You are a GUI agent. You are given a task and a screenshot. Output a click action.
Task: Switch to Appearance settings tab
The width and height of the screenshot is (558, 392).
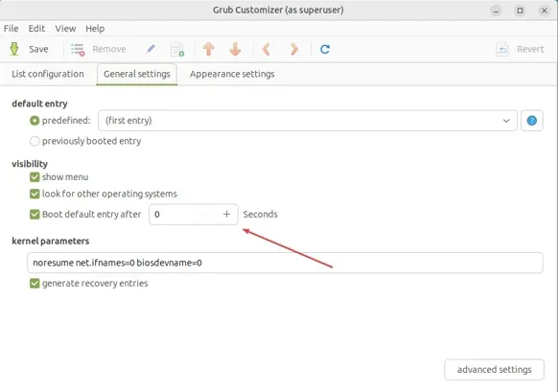232,74
